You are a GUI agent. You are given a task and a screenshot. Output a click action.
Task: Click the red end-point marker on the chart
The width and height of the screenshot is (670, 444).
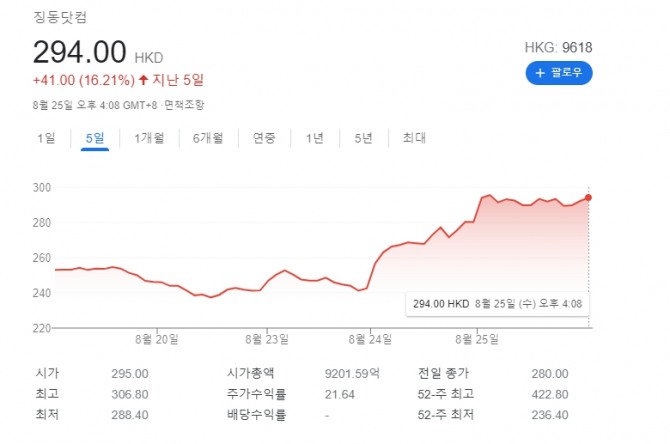[589, 197]
